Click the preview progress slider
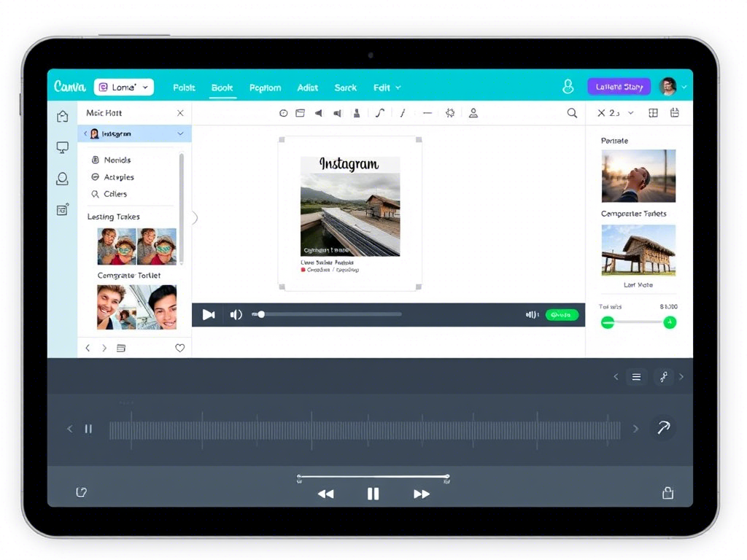This screenshot has height=560, width=747. (x=327, y=314)
